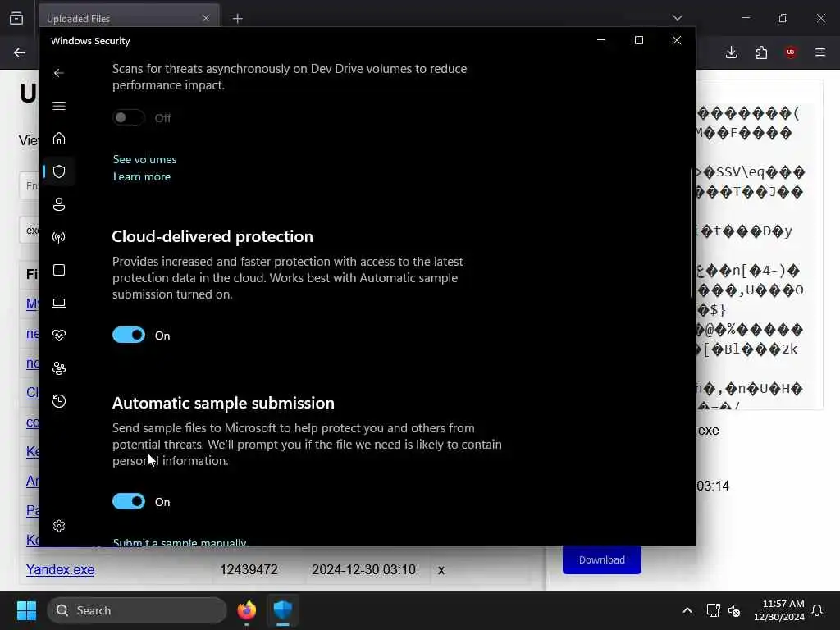Open Account protection person icon
This screenshot has width=840, height=630.
coord(59,204)
